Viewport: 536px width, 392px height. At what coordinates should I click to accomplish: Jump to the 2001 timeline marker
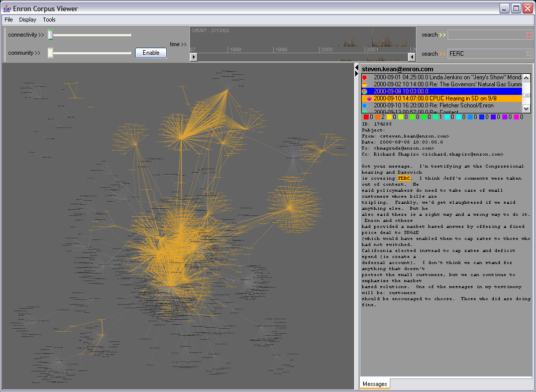pyautogui.click(x=372, y=50)
